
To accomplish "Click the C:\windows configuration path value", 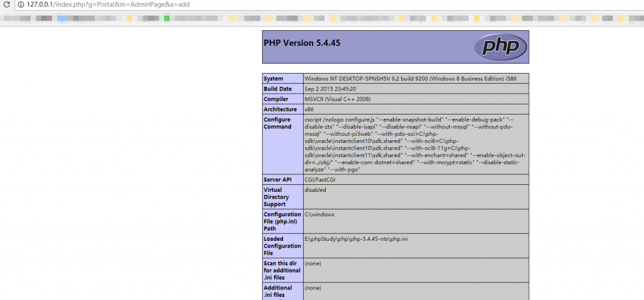I will point(319,214).
